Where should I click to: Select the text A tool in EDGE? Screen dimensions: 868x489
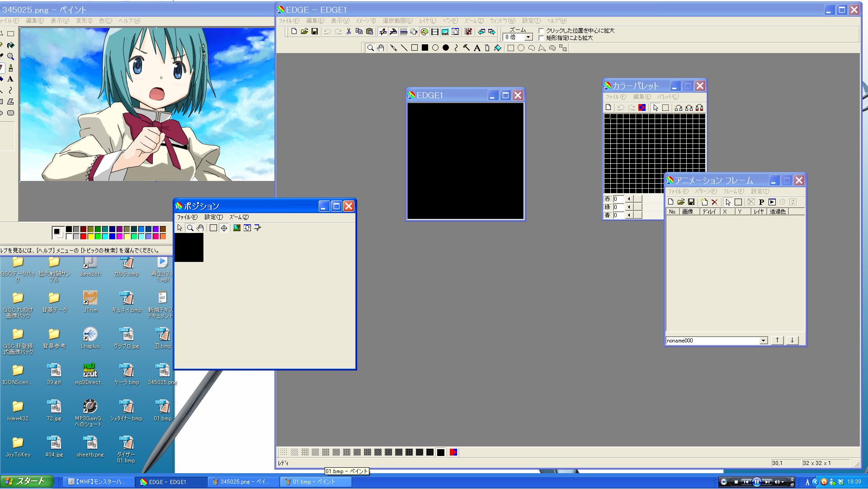[477, 48]
